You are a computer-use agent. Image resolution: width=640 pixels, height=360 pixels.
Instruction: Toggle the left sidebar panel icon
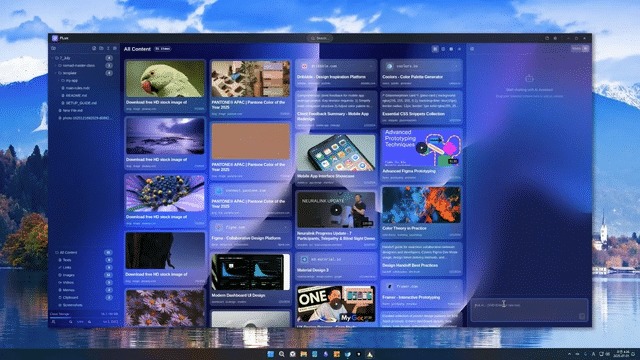pos(53,48)
